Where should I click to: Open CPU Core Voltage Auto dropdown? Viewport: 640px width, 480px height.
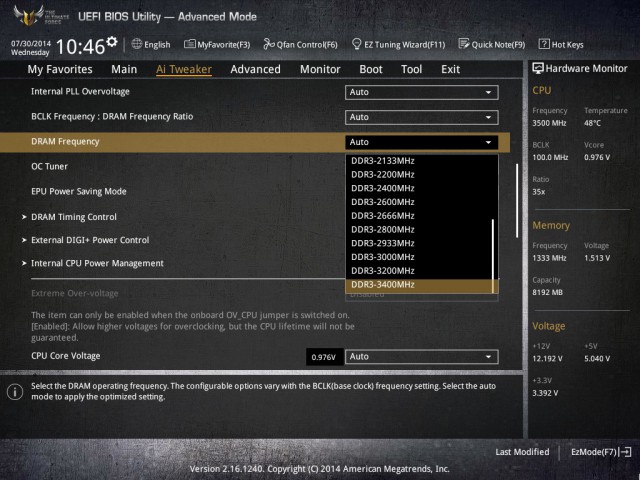422,356
